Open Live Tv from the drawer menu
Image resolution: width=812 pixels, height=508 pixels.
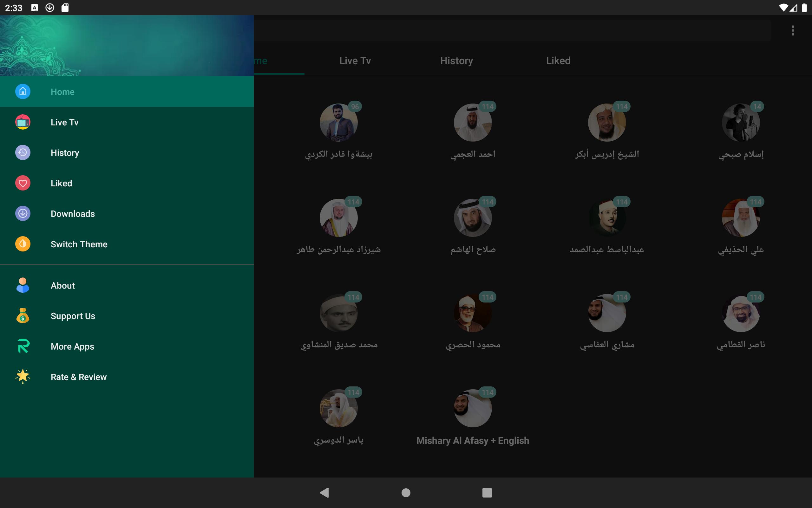[127, 122]
